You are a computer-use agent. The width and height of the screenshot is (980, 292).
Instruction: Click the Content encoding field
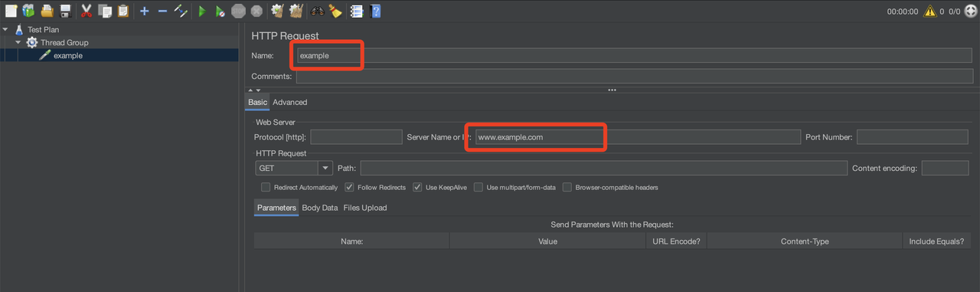point(946,168)
